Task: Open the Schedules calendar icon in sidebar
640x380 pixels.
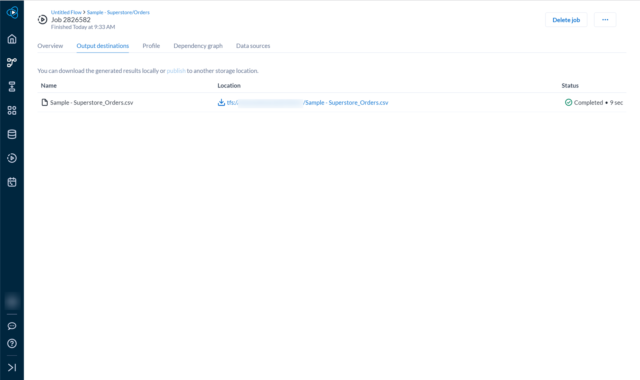Action: point(12,182)
